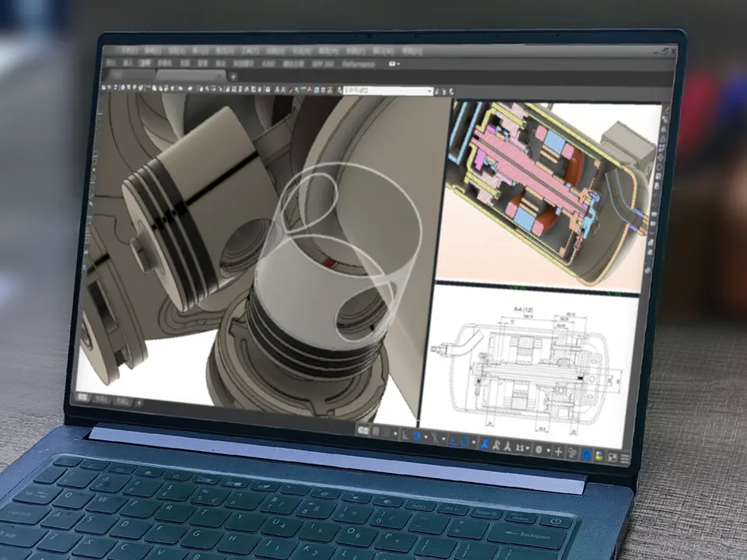Open the polar tracking dropdown arrow
This screenshot has height=560, width=747.
(426, 437)
